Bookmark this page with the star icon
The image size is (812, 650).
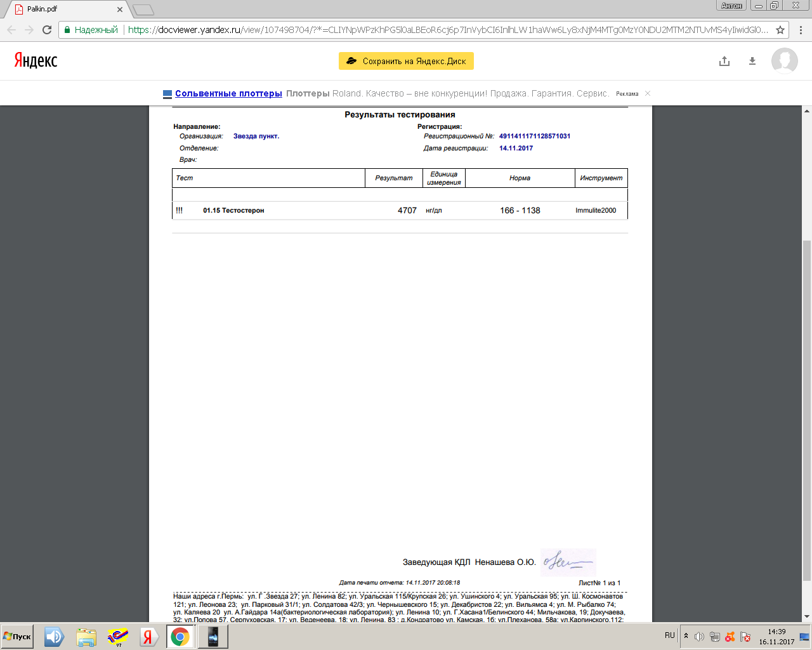(x=780, y=30)
